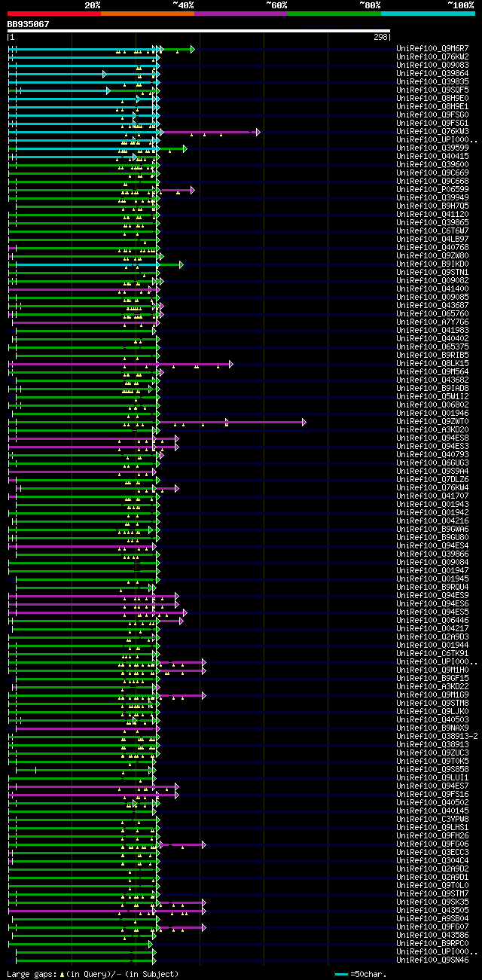Viewport: 482px width, 980px height.
Task: Select the UniRef100_Q38913-2 label
Action: click(x=437, y=737)
